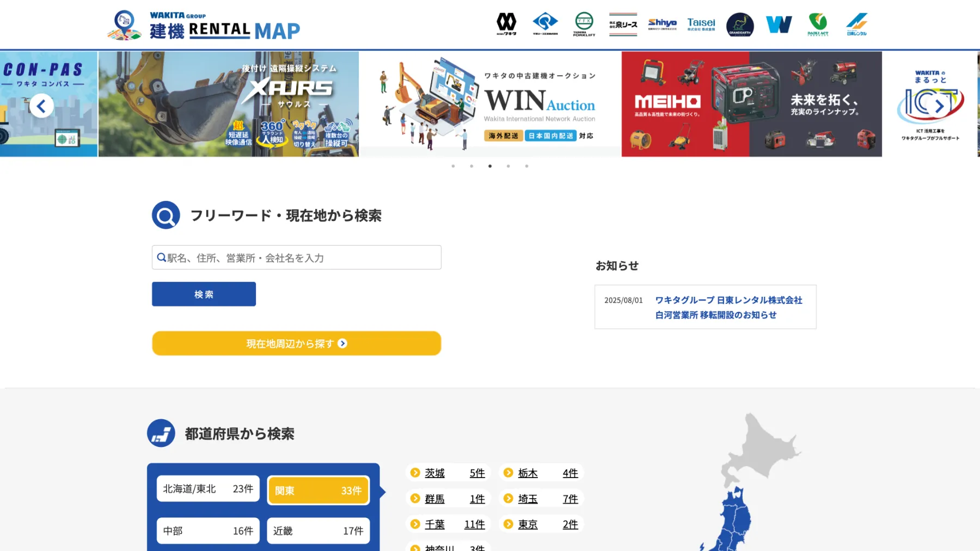Screen dimensions: 980x551
Task: Open the XAURS remote control banner
Action: tap(229, 104)
